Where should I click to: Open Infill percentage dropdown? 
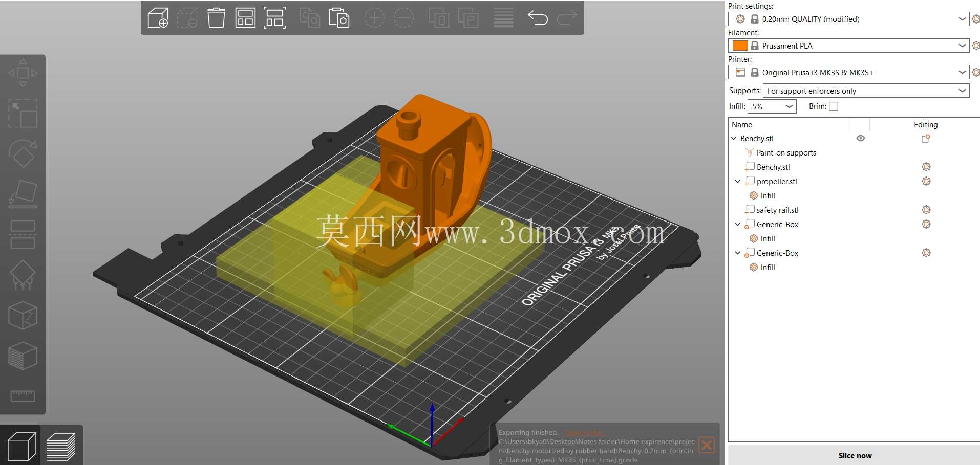coord(772,106)
